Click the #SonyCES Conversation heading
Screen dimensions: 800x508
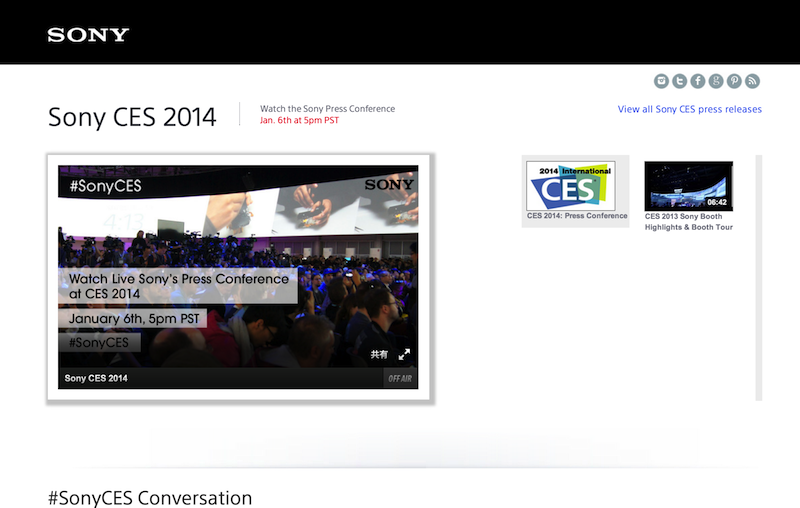[x=150, y=498]
